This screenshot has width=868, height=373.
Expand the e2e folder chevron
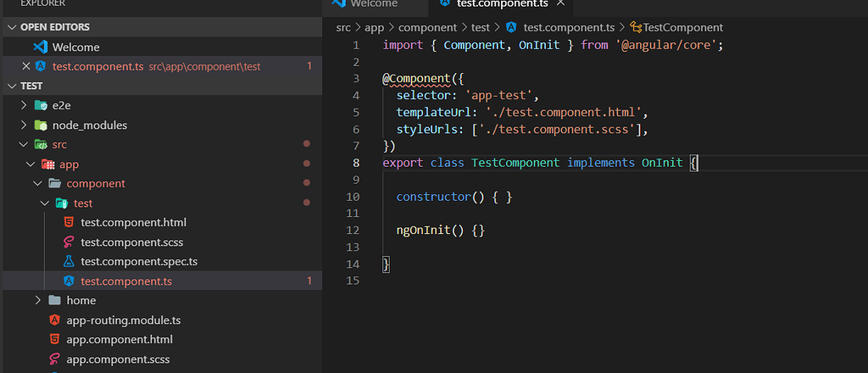[24, 105]
